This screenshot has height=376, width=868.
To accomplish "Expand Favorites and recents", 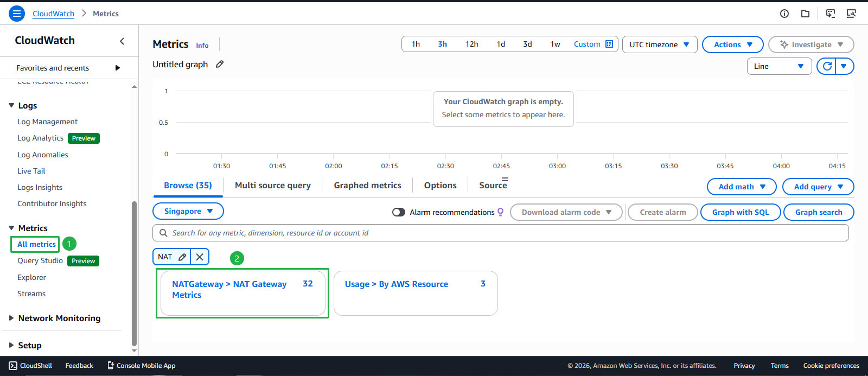I will [118, 68].
